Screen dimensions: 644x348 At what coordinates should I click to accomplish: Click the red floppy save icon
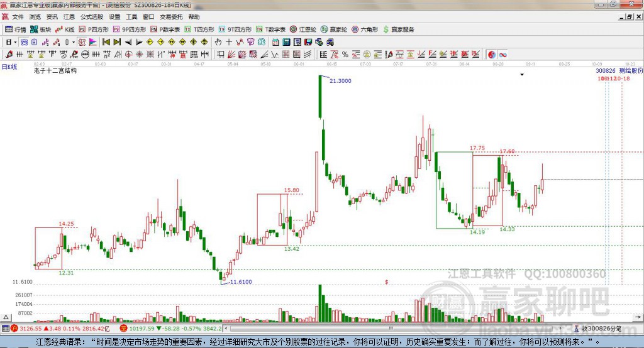pyautogui.click(x=308, y=42)
